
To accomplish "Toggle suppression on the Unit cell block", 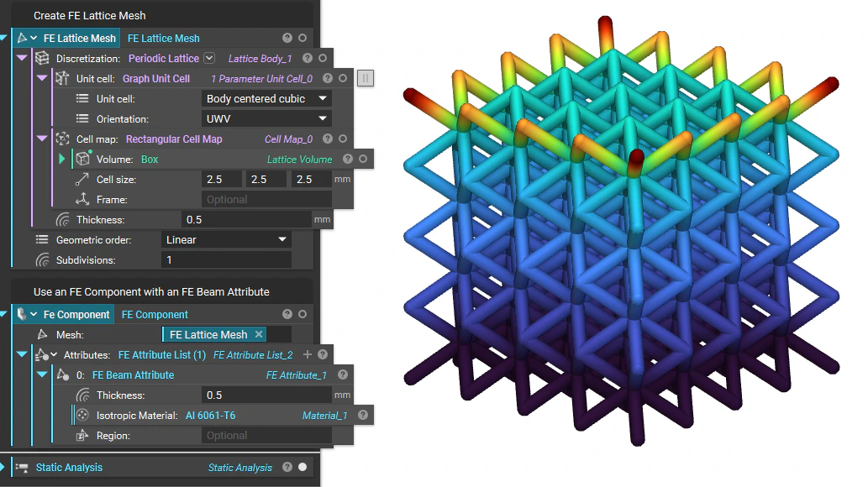I will pyautogui.click(x=366, y=78).
